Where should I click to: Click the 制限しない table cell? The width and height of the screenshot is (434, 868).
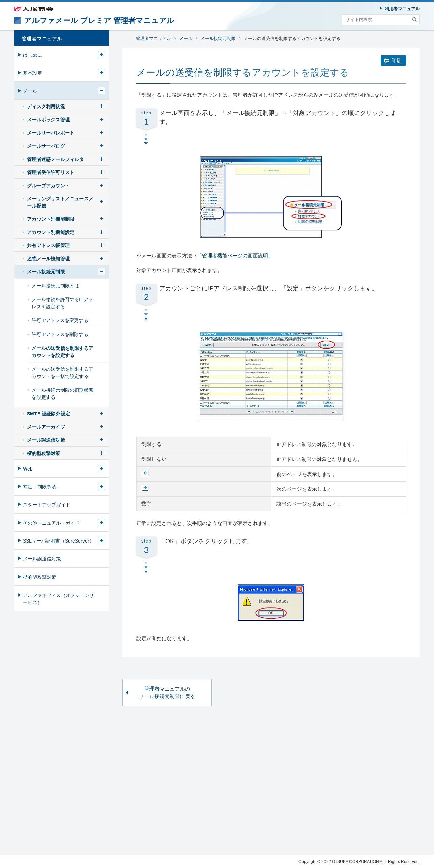[x=204, y=459]
